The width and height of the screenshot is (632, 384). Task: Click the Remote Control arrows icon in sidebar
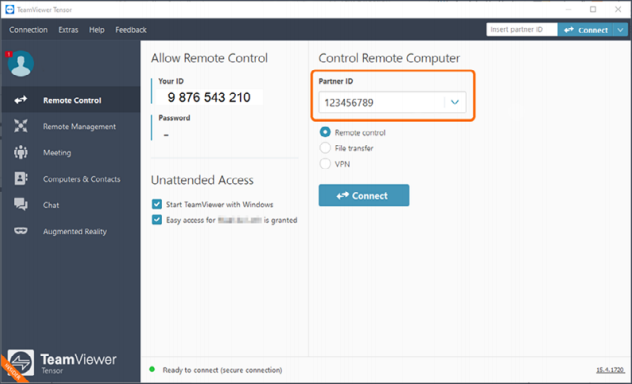tap(21, 100)
